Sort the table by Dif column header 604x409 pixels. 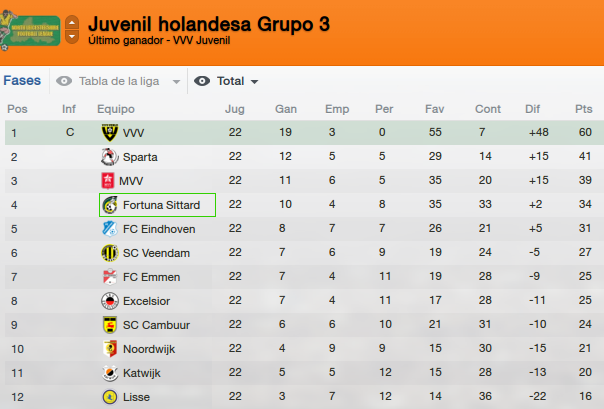532,109
